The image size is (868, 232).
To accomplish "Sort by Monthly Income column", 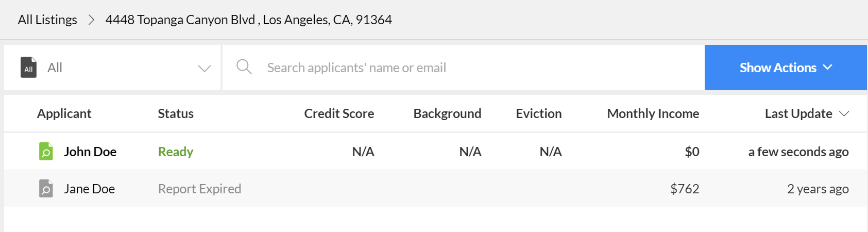I will click(653, 113).
